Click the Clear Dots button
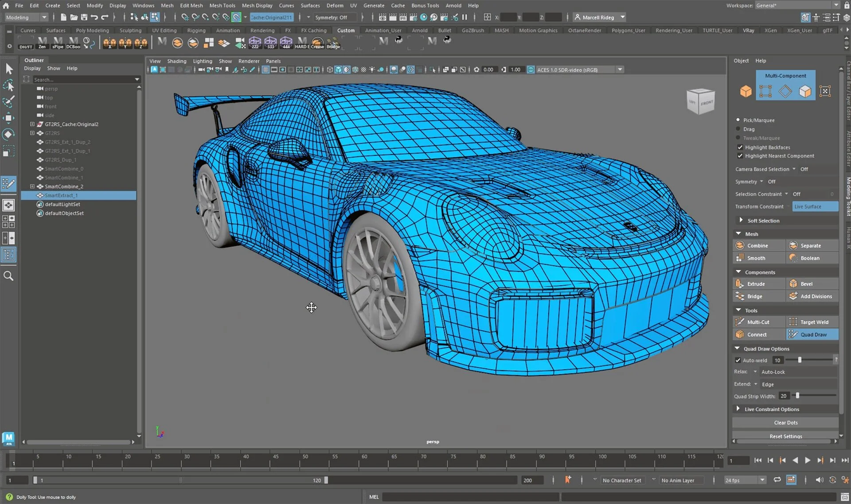 click(x=785, y=423)
